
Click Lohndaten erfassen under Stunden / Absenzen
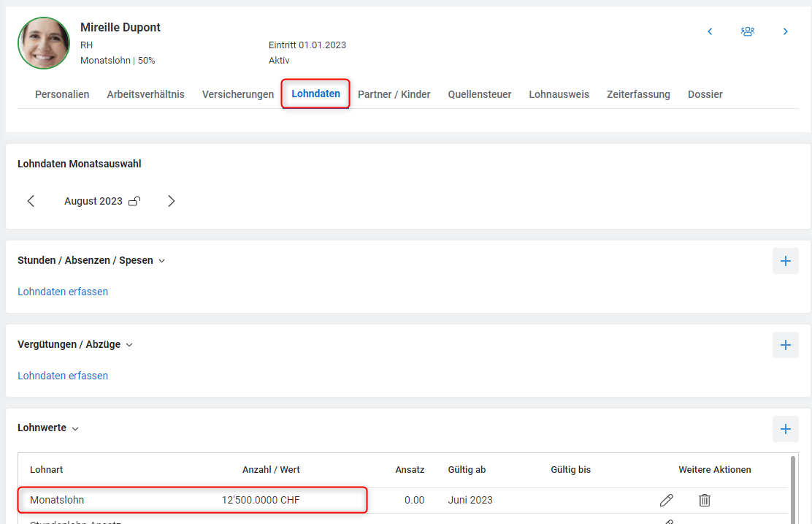[x=63, y=292]
